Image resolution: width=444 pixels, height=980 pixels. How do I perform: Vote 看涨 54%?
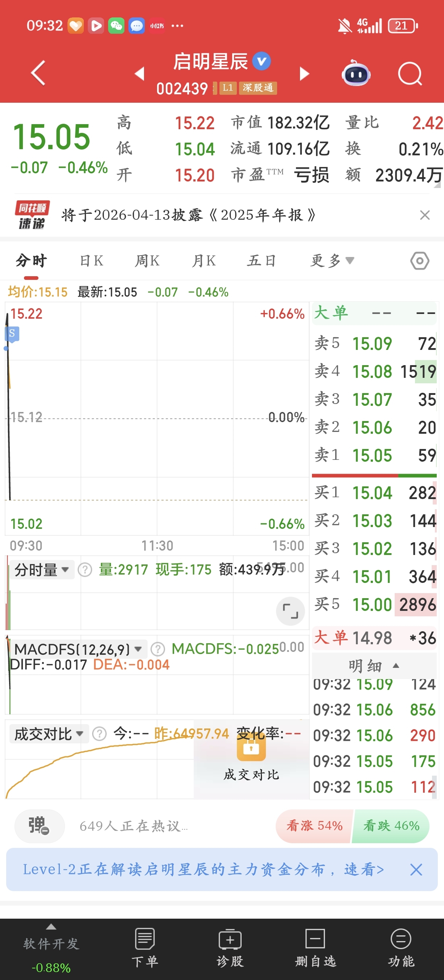coord(314,825)
